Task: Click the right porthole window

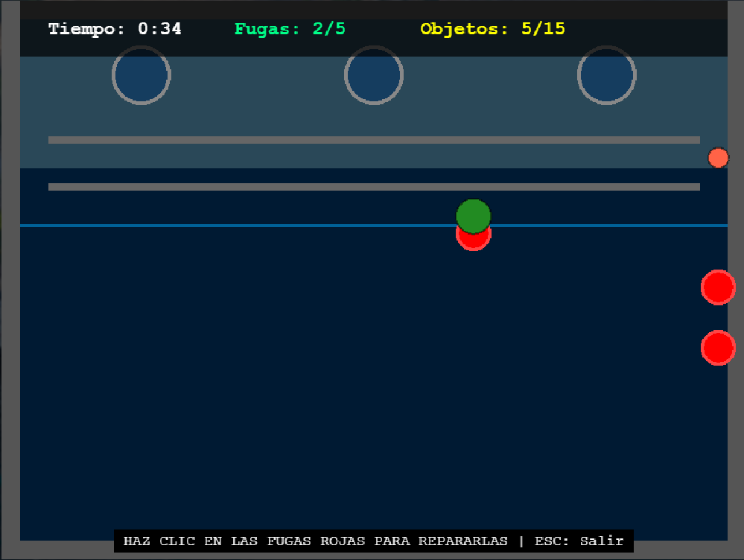Action: click(x=606, y=75)
